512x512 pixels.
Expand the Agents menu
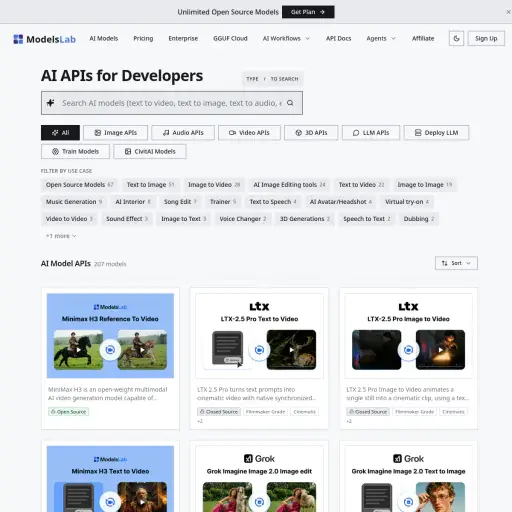pos(381,39)
